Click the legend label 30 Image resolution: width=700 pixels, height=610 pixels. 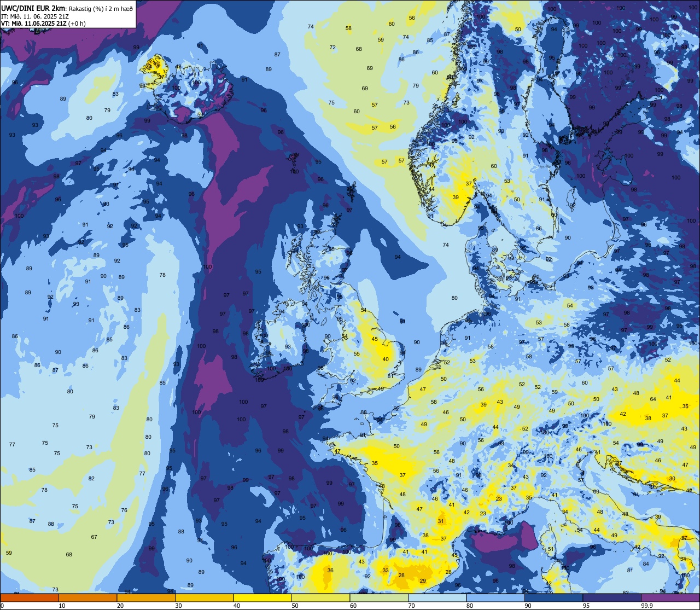pos(178,606)
